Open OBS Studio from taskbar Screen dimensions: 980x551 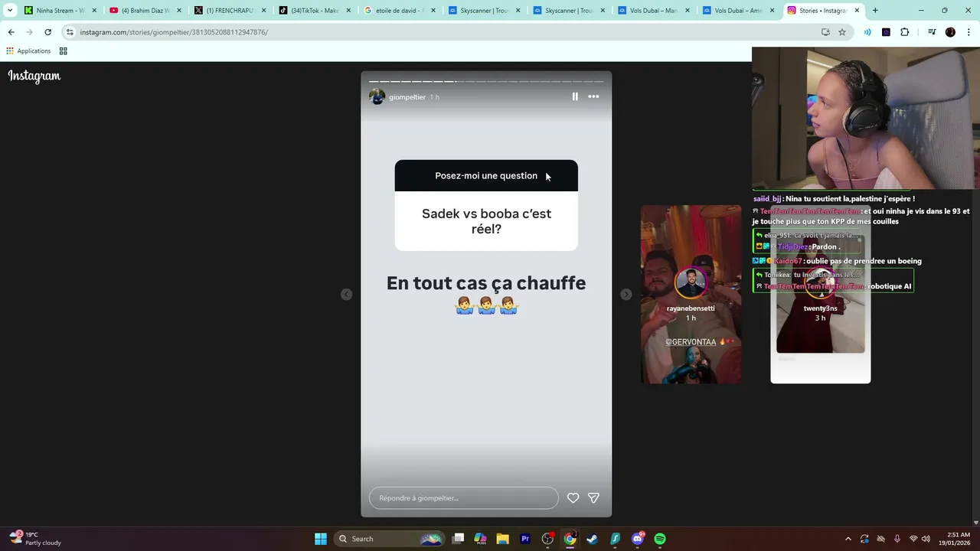point(547,539)
